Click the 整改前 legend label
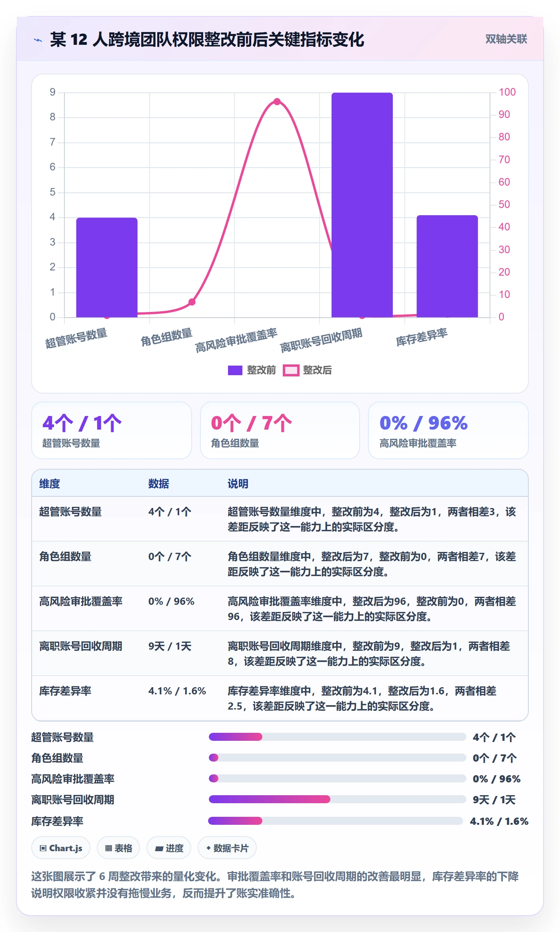The width and height of the screenshot is (560, 932). pos(261,370)
